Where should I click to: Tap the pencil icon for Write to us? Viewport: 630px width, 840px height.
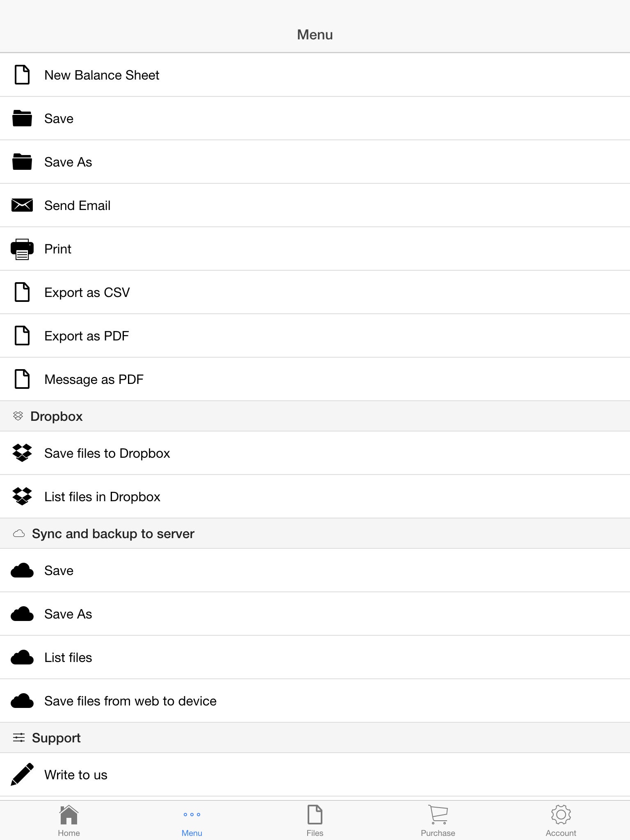click(22, 774)
